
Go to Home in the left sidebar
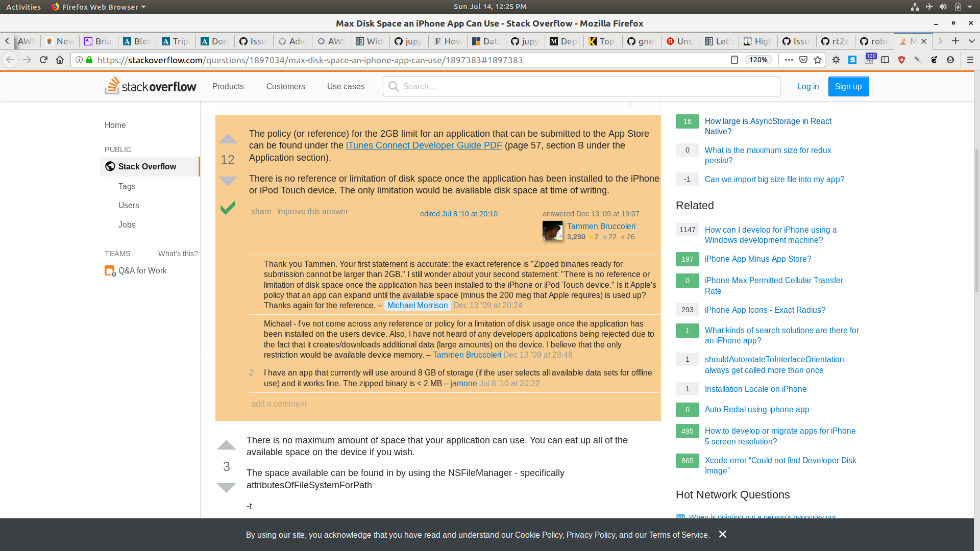115,125
